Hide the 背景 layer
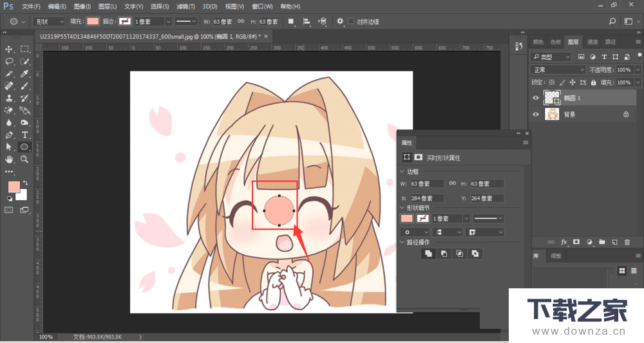Screen dimensions: 644x343 click(x=536, y=115)
